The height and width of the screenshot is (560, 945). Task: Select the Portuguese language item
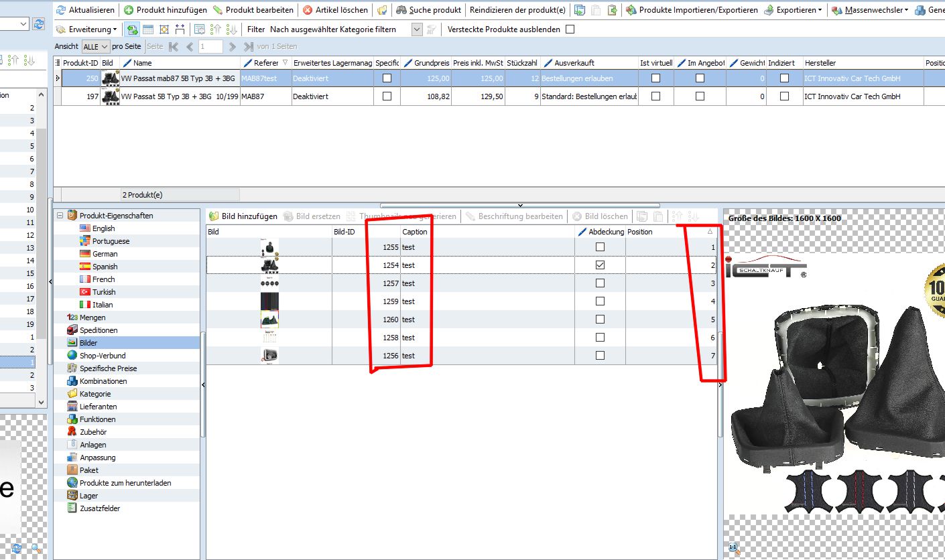pos(104,241)
